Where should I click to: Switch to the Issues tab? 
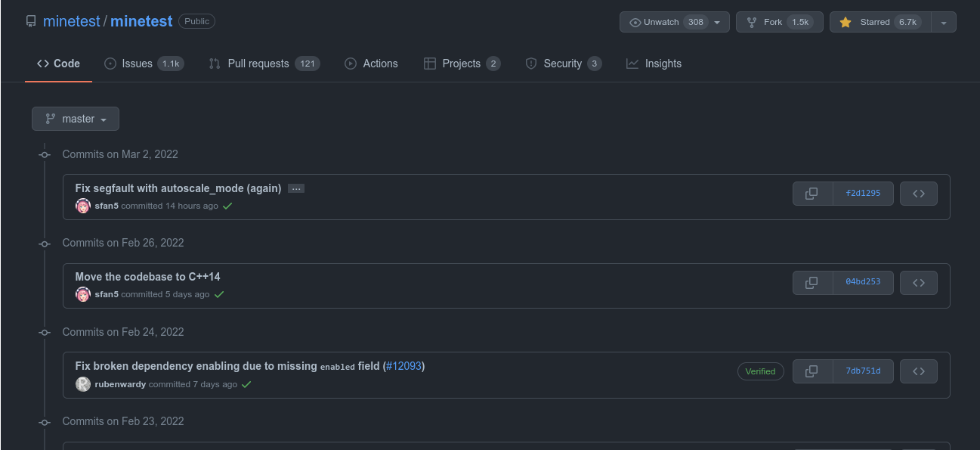[x=144, y=64]
